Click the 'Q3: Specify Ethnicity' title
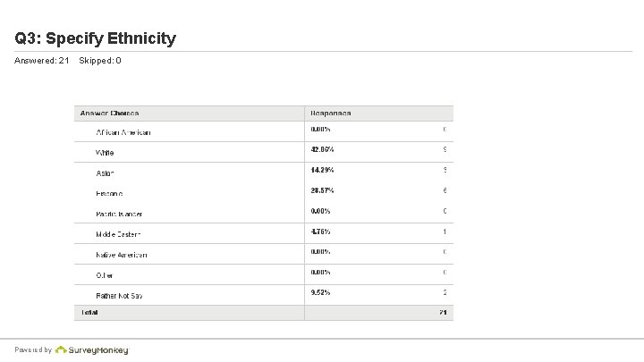This screenshot has width=644, height=362. (96, 38)
